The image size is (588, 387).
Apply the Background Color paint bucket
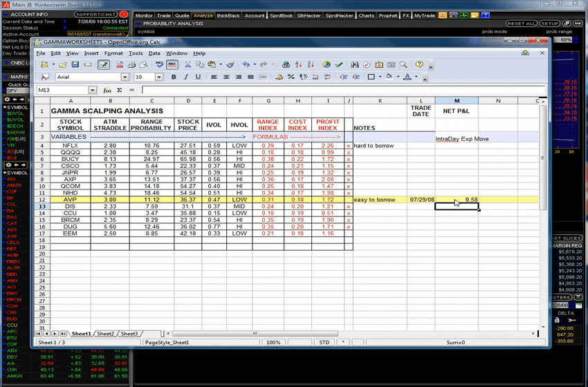click(389, 77)
